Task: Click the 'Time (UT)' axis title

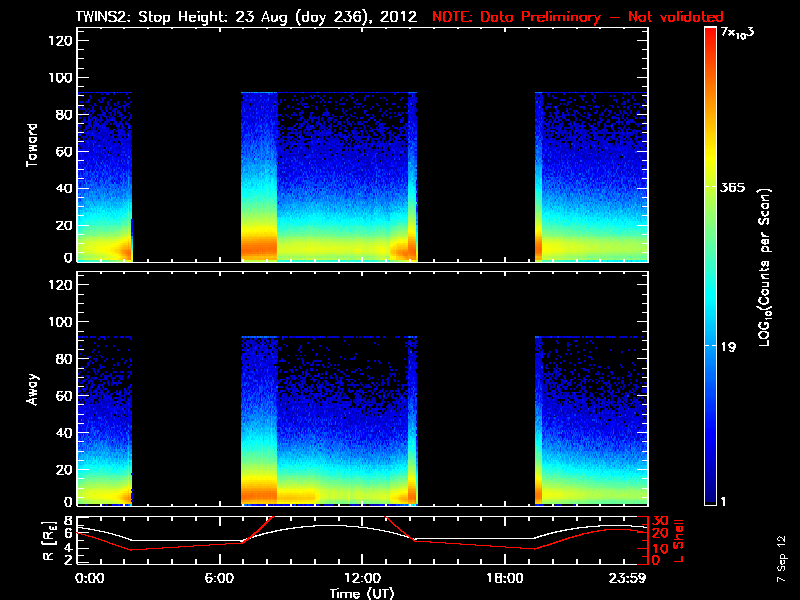Action: click(x=362, y=593)
